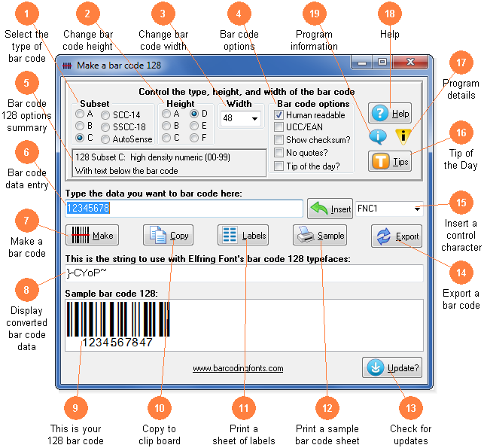The image size is (484, 448).
Task: Export the bar code
Action: click(397, 236)
